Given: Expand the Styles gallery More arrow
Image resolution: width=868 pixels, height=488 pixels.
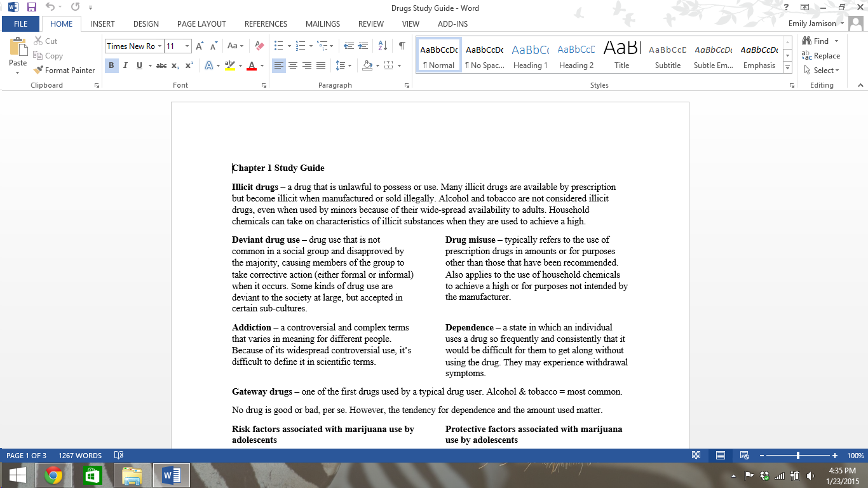Looking at the screenshot, I should click(x=788, y=67).
